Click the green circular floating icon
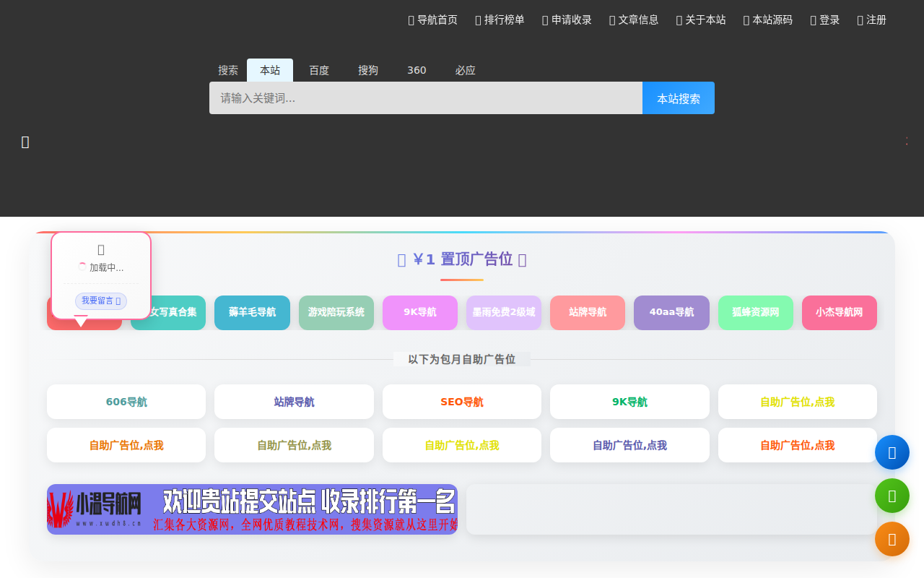 (892, 496)
